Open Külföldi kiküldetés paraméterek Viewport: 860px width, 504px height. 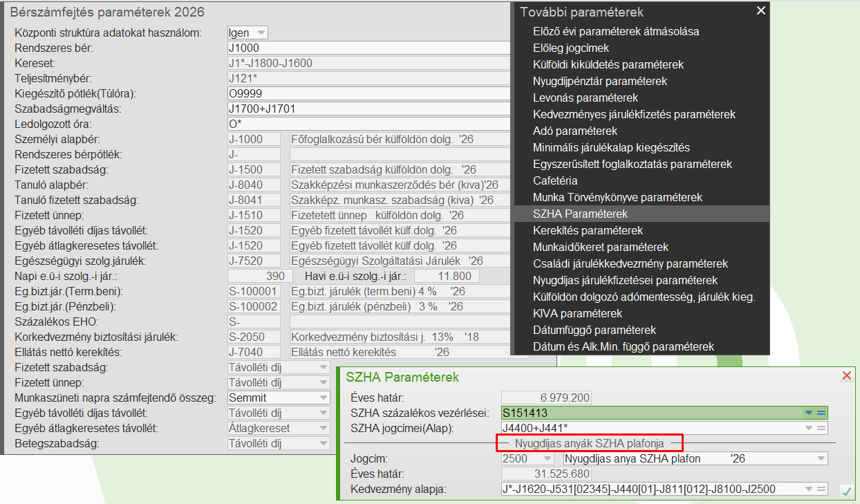pos(608,64)
